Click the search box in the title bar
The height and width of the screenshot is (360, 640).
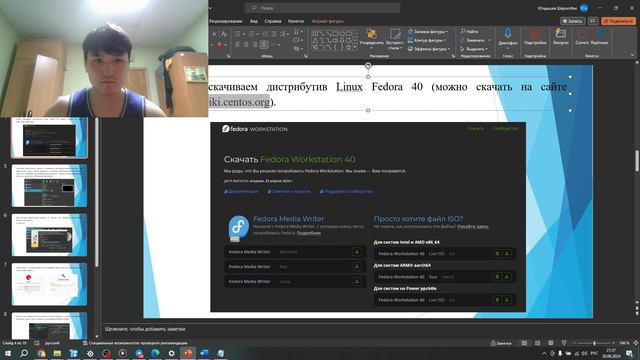click(x=322, y=8)
